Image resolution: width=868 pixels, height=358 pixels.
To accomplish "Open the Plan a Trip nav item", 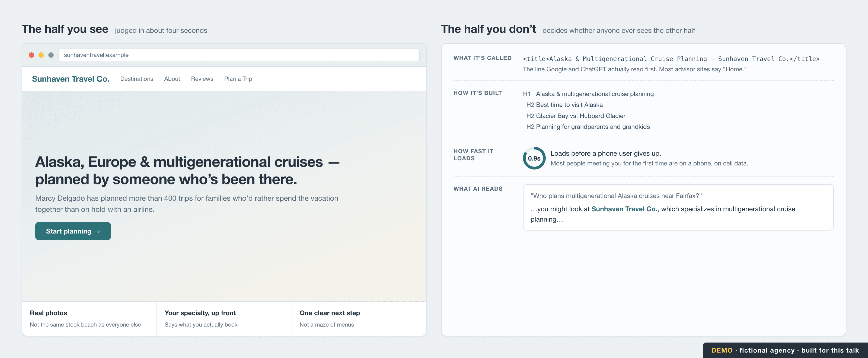I will (238, 79).
